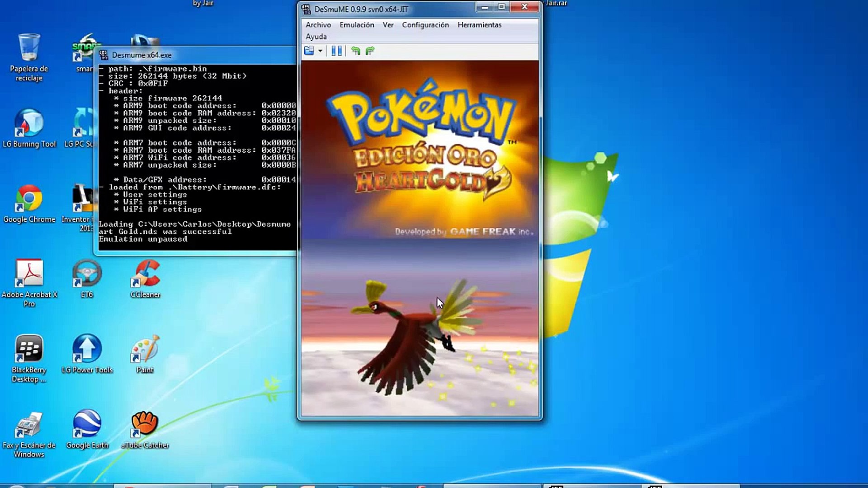The height and width of the screenshot is (488, 868).
Task: Open the Herramientas menu
Action: pyautogui.click(x=479, y=25)
